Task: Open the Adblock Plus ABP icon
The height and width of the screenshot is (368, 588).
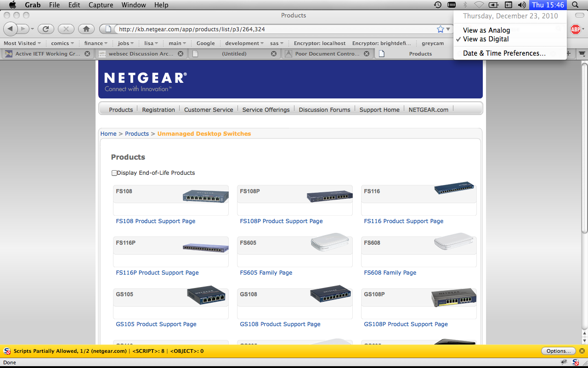Action: (x=575, y=29)
